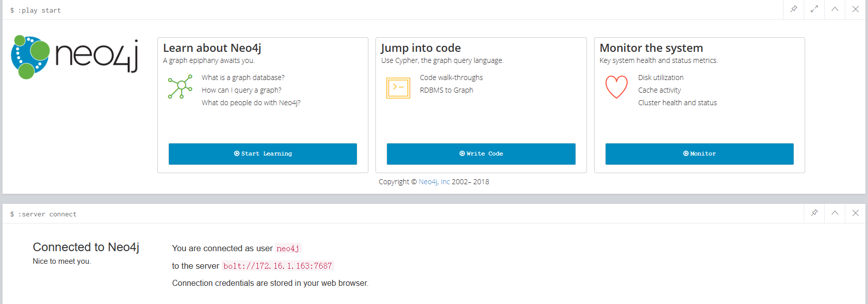Click 'Cache activity' text
Screen dimensions: 868x304
[659, 90]
